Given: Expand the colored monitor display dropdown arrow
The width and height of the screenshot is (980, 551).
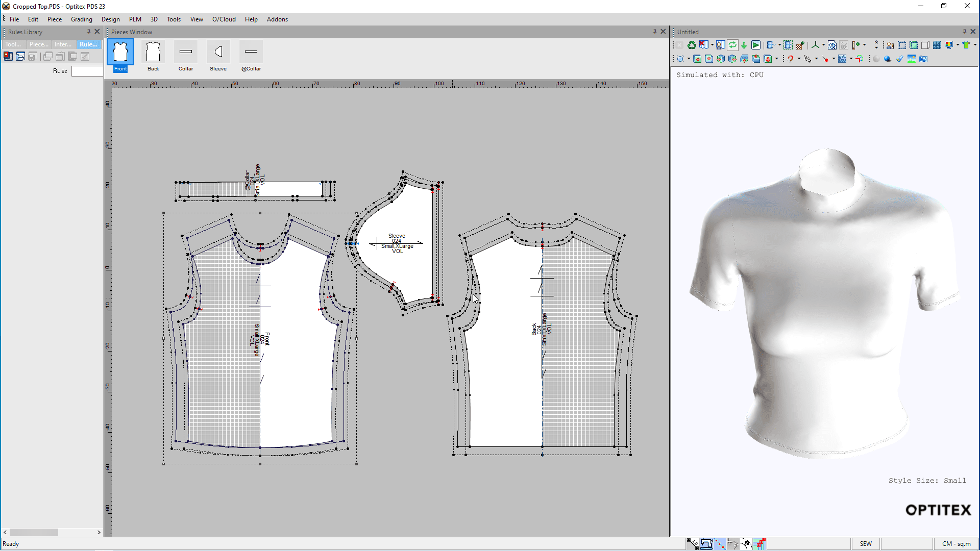Looking at the screenshot, I should (958, 45).
